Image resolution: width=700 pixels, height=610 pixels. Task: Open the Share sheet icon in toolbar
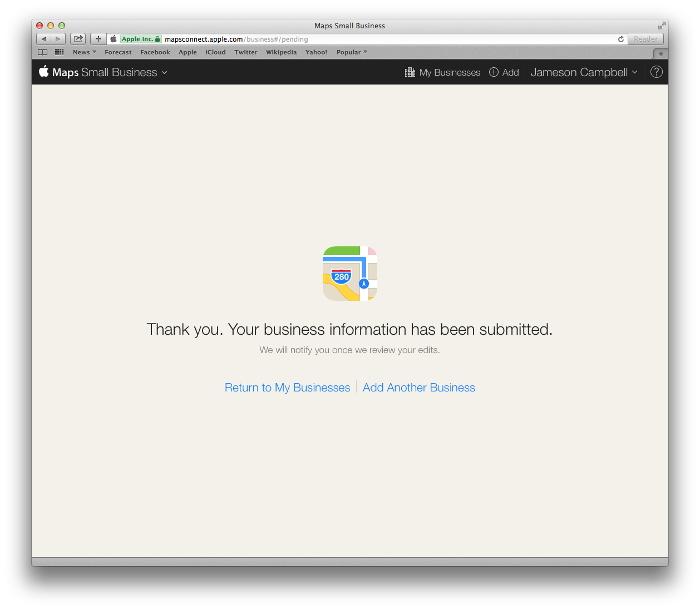pyautogui.click(x=78, y=39)
